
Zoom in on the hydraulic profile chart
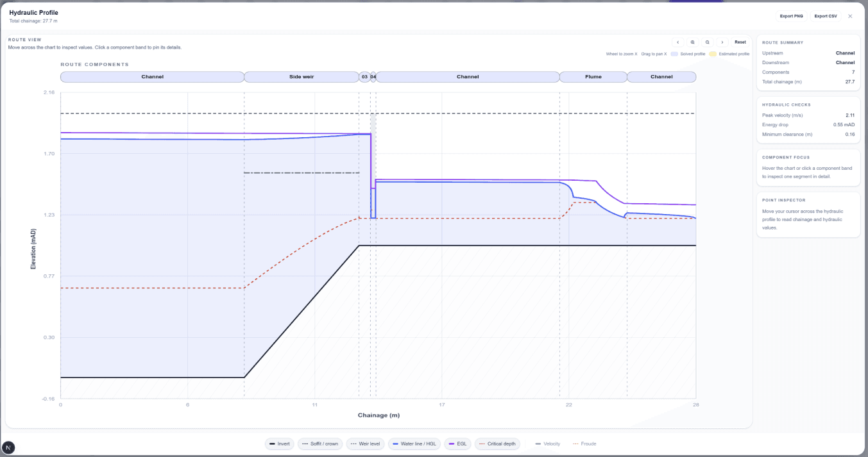coord(692,42)
